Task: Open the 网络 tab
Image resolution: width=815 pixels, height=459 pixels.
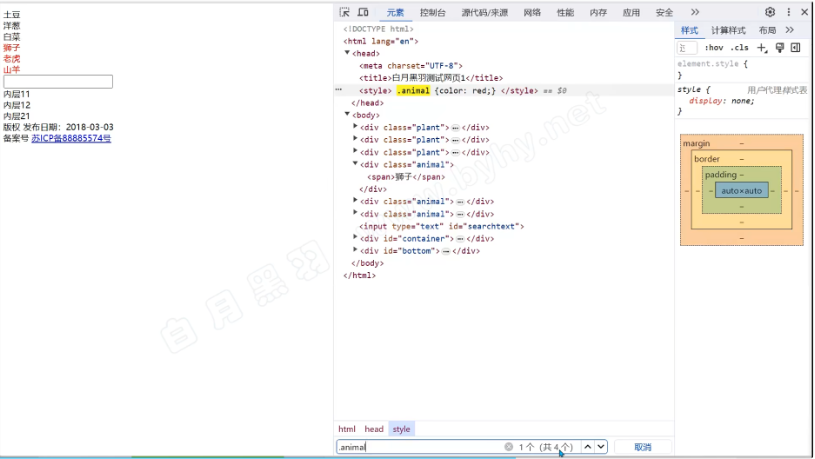Action: coord(532,13)
